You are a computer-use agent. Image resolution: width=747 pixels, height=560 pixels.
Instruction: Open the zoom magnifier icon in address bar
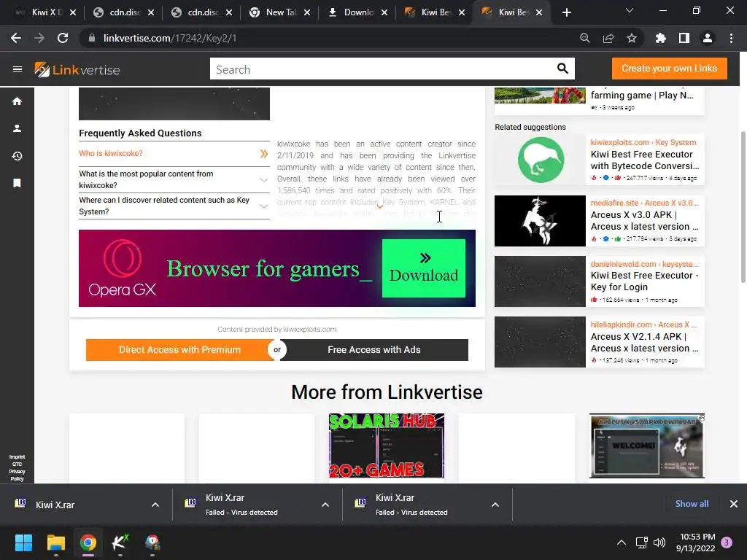coord(584,38)
